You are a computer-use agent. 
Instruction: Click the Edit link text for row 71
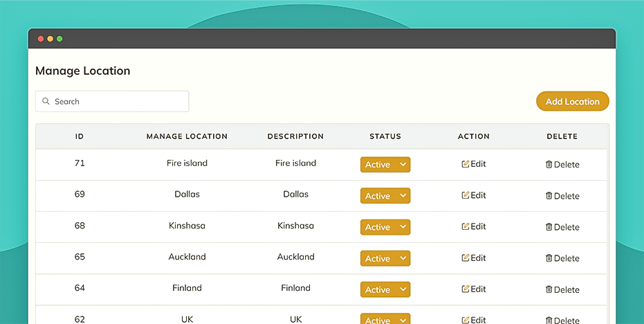tap(478, 163)
